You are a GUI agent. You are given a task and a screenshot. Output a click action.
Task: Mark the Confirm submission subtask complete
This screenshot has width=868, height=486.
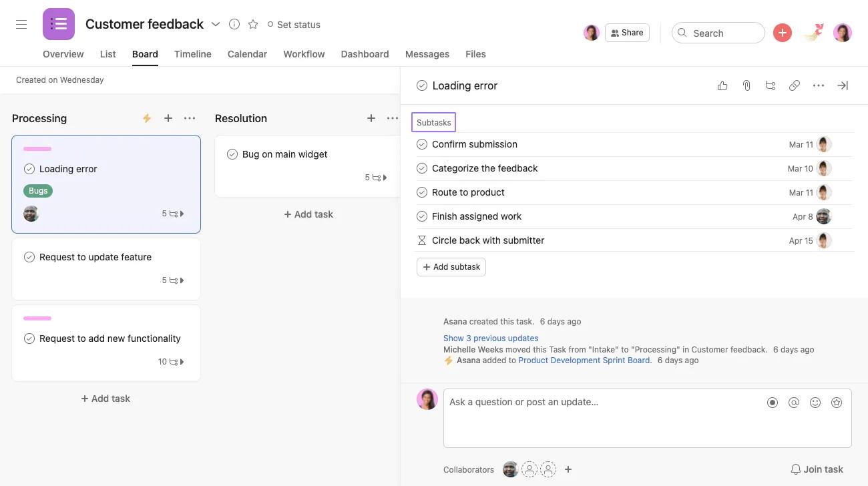(x=421, y=144)
